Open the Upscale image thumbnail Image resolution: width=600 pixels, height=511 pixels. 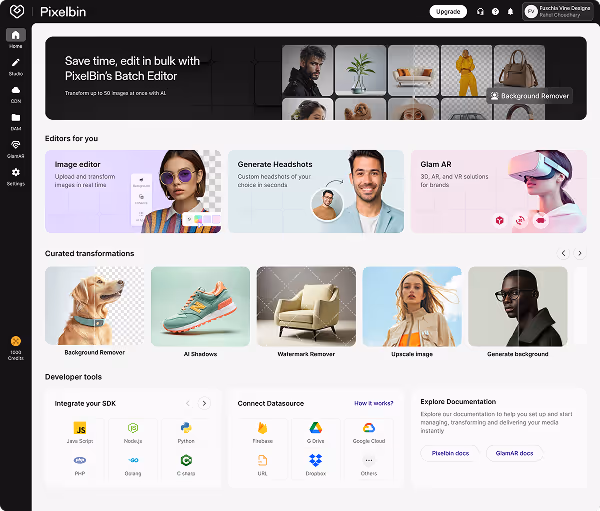tap(412, 306)
